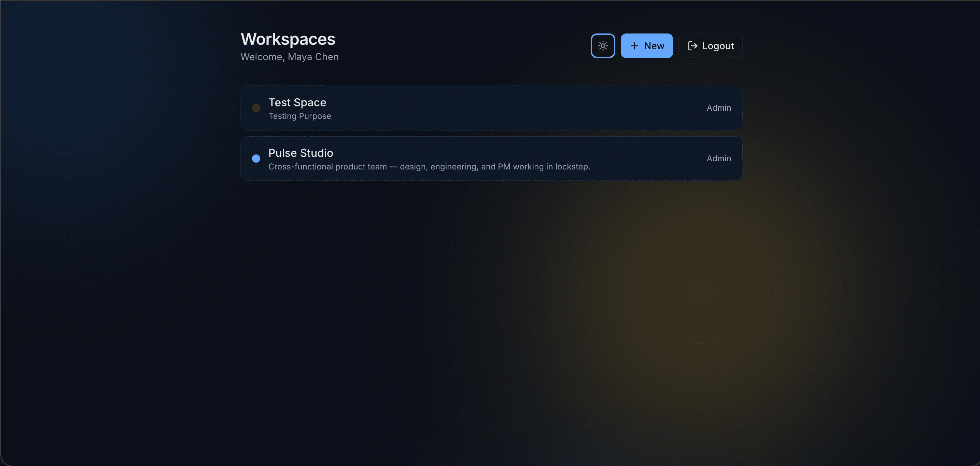Toggle the light/dark theme sun icon
Screen dimensions: 980x466
click(x=603, y=46)
